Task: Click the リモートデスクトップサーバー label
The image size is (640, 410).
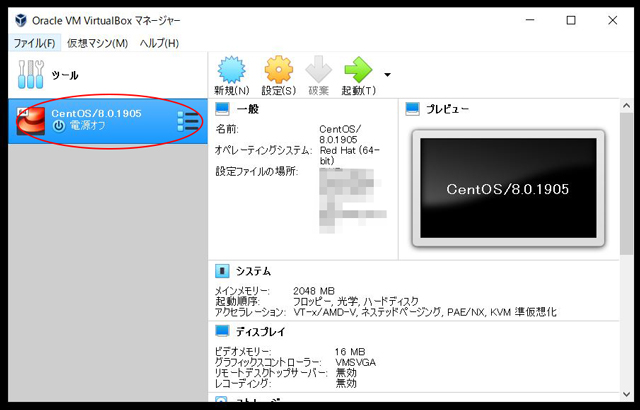Action: click(271, 373)
